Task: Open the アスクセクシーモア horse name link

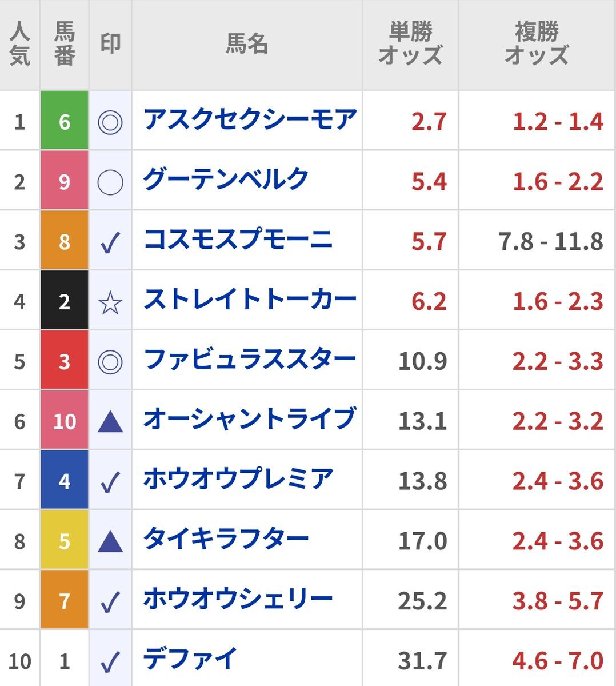Action: (250, 120)
